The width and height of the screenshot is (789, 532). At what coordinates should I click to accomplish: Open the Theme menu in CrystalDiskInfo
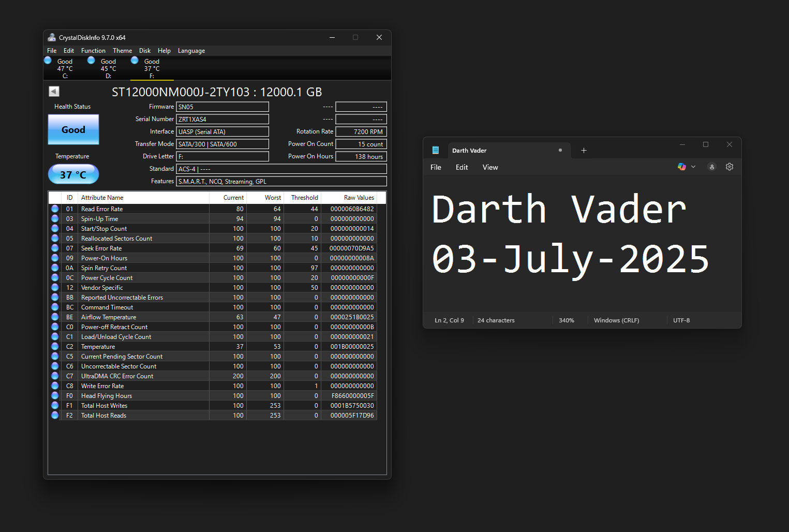[122, 51]
